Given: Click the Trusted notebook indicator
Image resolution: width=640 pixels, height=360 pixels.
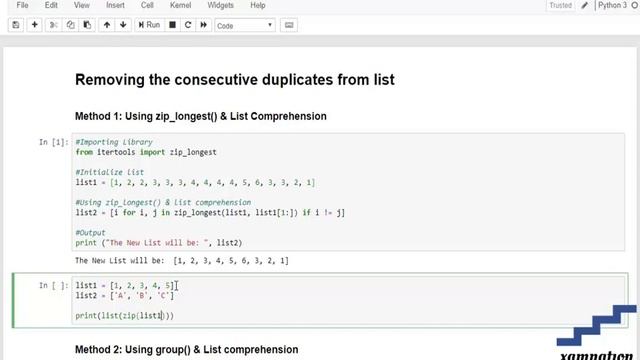Looking at the screenshot, I should pyautogui.click(x=560, y=5).
